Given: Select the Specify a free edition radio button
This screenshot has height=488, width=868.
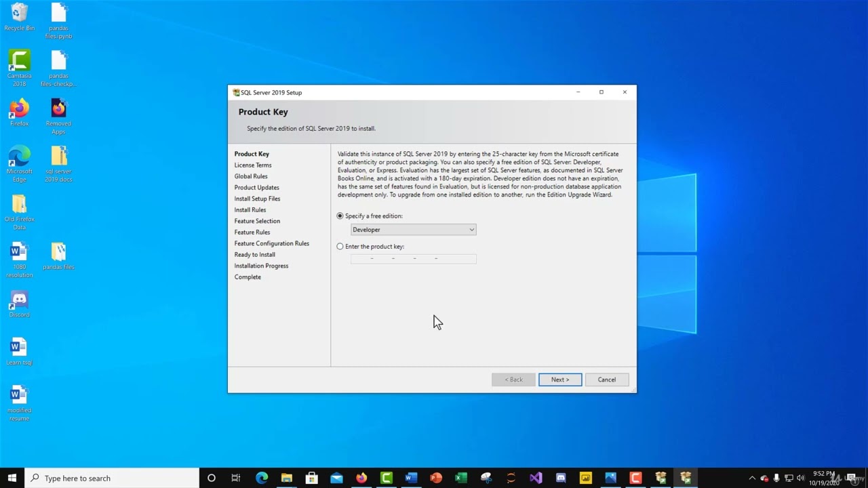Looking at the screenshot, I should click(340, 216).
